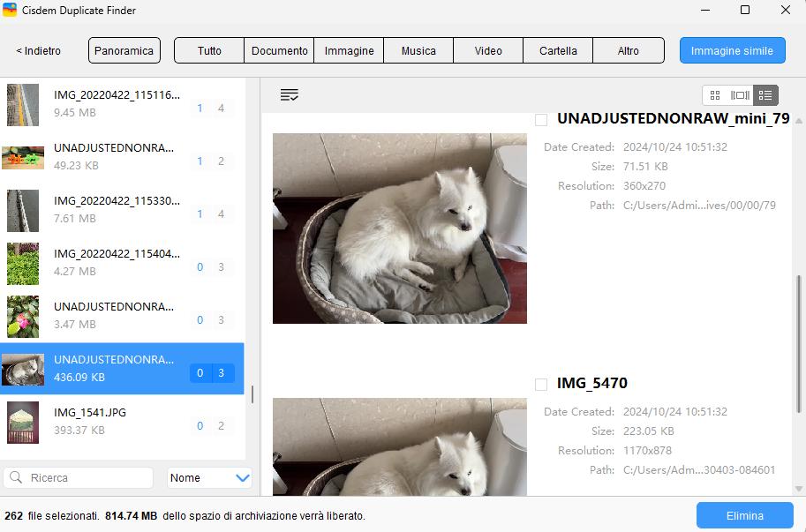Switch to side-by-side compare view

click(740, 95)
